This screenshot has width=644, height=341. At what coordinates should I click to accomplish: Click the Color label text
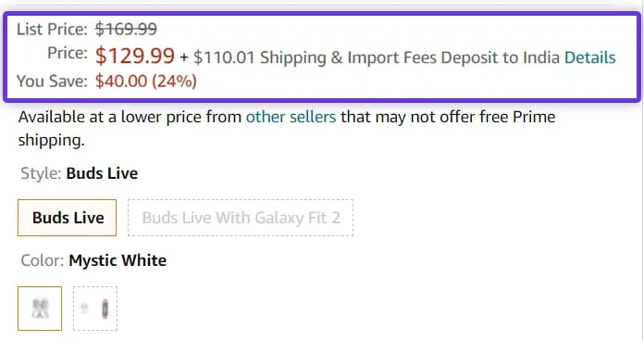pyautogui.click(x=43, y=260)
